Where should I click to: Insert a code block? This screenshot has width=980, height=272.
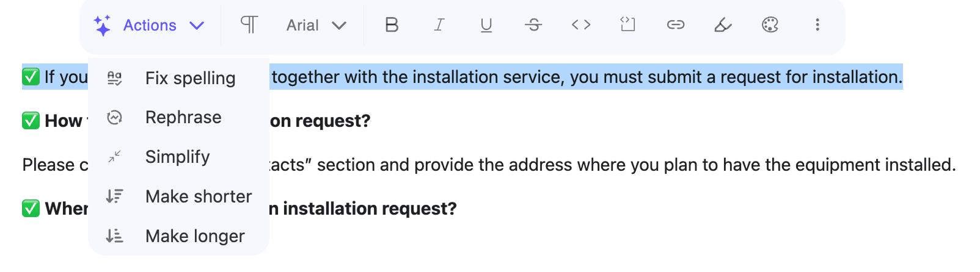tap(627, 25)
